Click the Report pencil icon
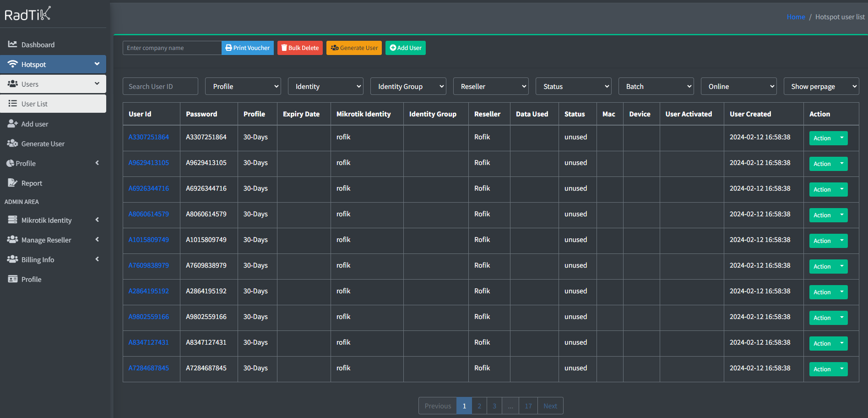 coord(13,183)
